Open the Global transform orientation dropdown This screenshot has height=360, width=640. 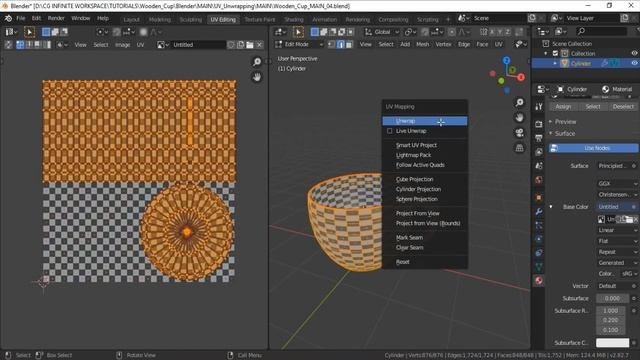[382, 32]
